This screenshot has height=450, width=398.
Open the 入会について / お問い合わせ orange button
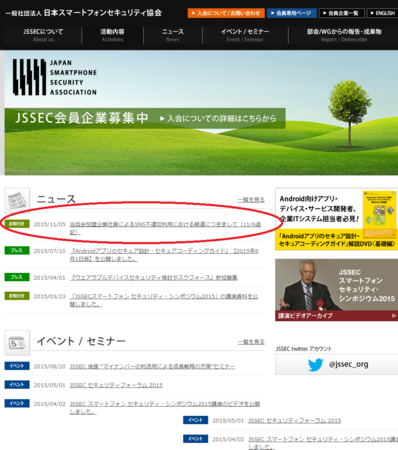[x=226, y=13]
